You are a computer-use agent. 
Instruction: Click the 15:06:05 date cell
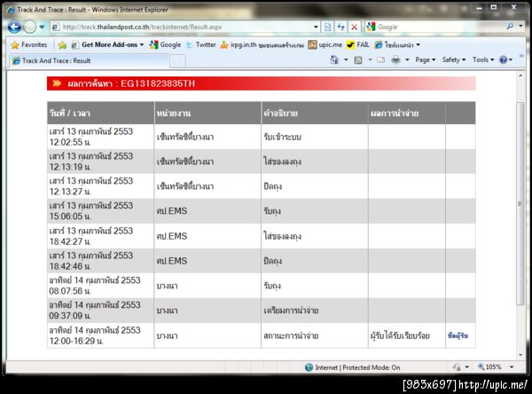100,211
